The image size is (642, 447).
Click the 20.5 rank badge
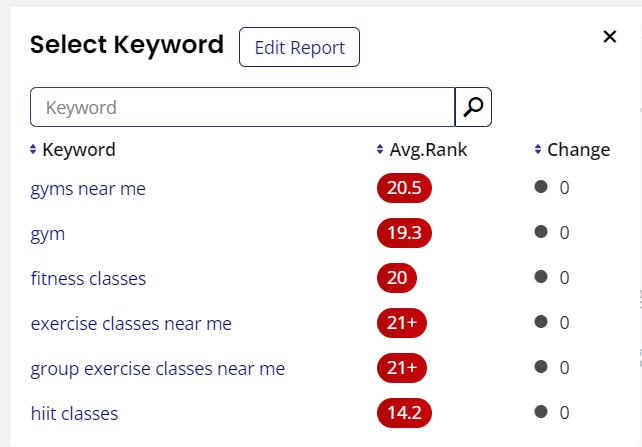pos(404,188)
